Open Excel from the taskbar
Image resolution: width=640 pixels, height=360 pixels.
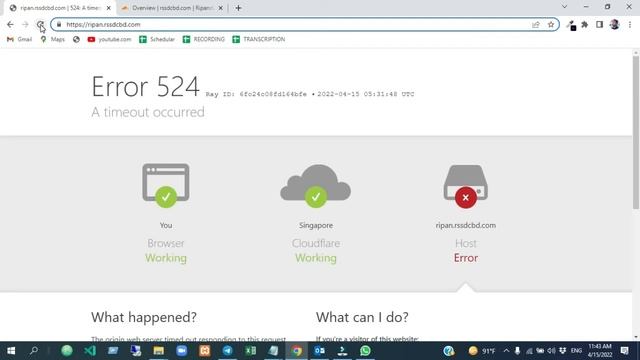click(x=251, y=351)
